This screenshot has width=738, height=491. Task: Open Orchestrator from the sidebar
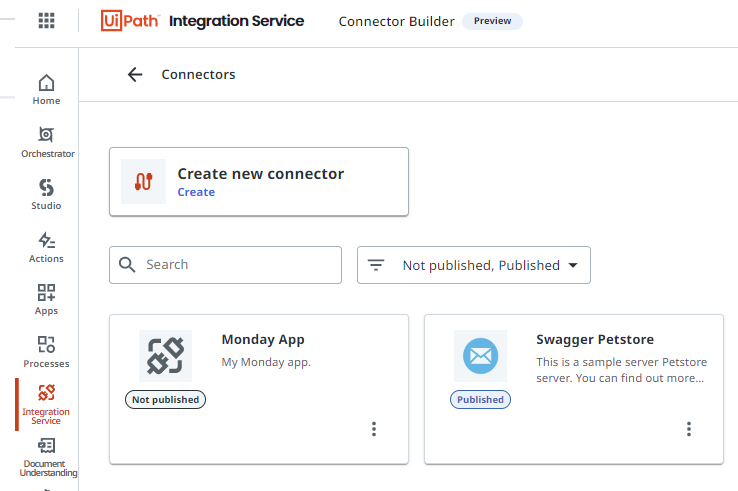pyautogui.click(x=47, y=142)
